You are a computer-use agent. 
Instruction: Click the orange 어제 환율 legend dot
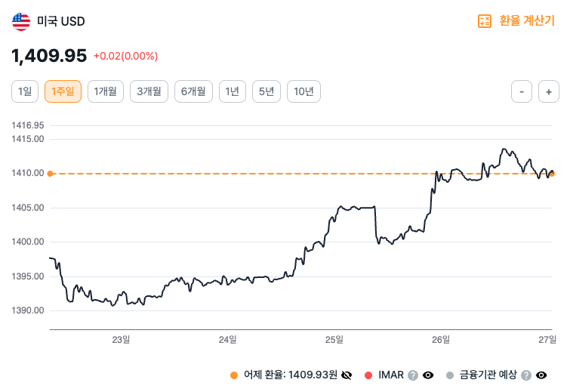pyautogui.click(x=234, y=375)
